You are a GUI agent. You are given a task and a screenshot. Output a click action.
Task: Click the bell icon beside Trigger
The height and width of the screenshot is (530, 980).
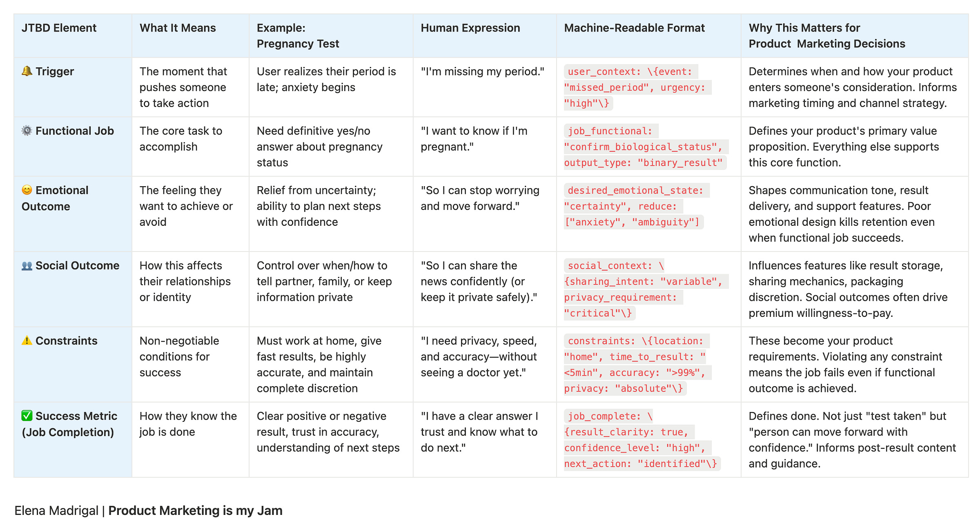[x=27, y=71]
